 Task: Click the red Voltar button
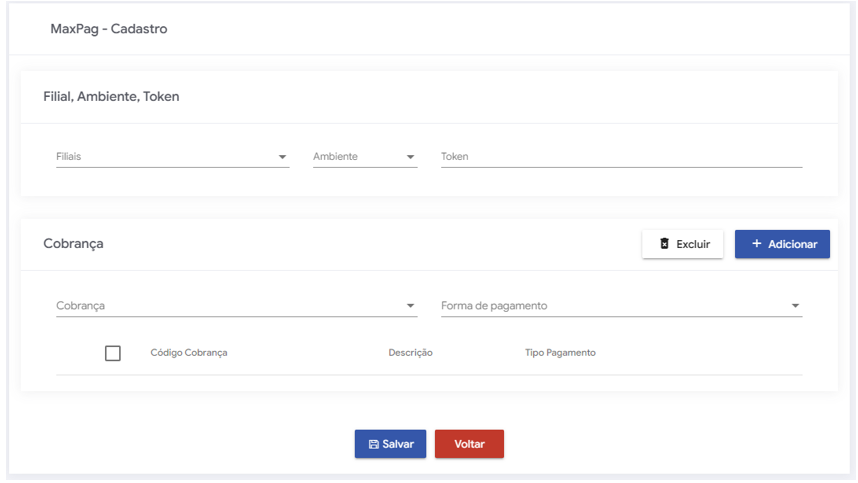469,444
